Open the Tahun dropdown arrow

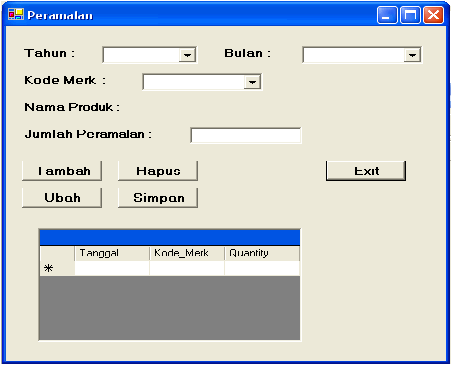tap(187, 55)
